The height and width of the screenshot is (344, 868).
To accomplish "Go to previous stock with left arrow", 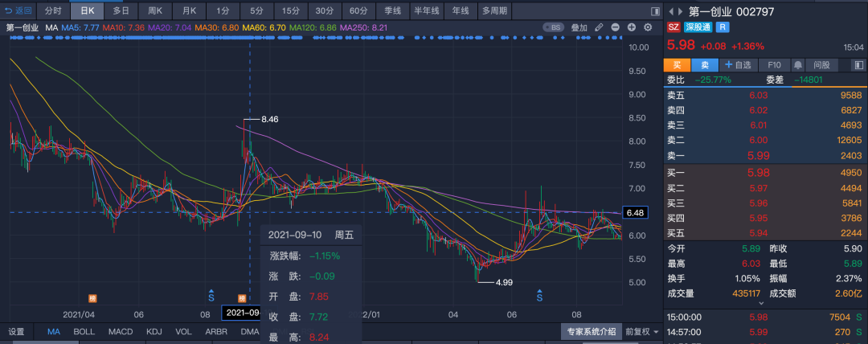I will (671, 11).
